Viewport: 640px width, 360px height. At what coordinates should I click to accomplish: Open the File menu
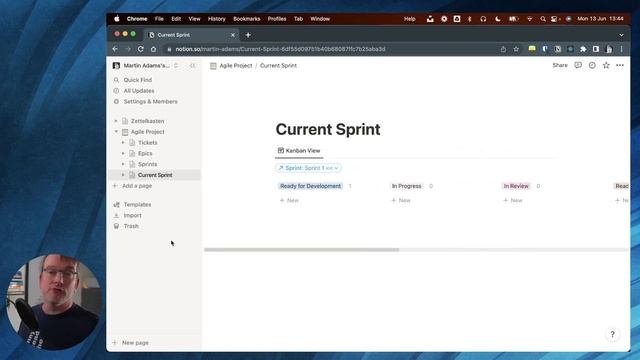coord(159,19)
